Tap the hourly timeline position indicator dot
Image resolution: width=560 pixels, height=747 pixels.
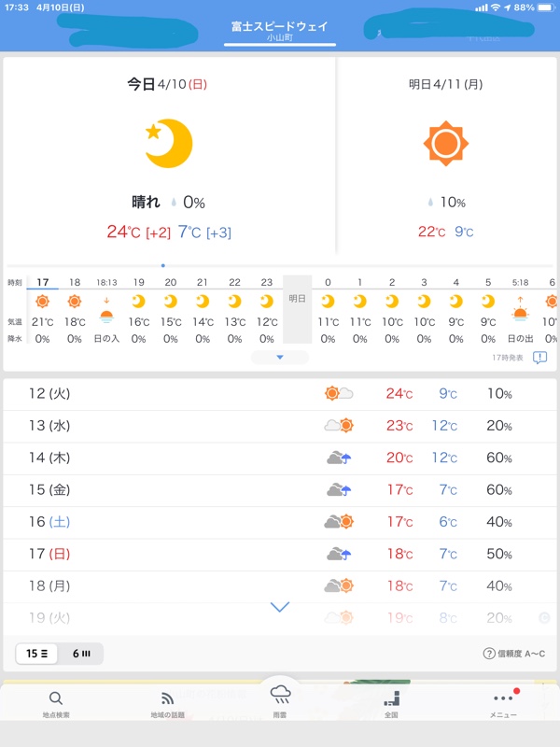162,265
